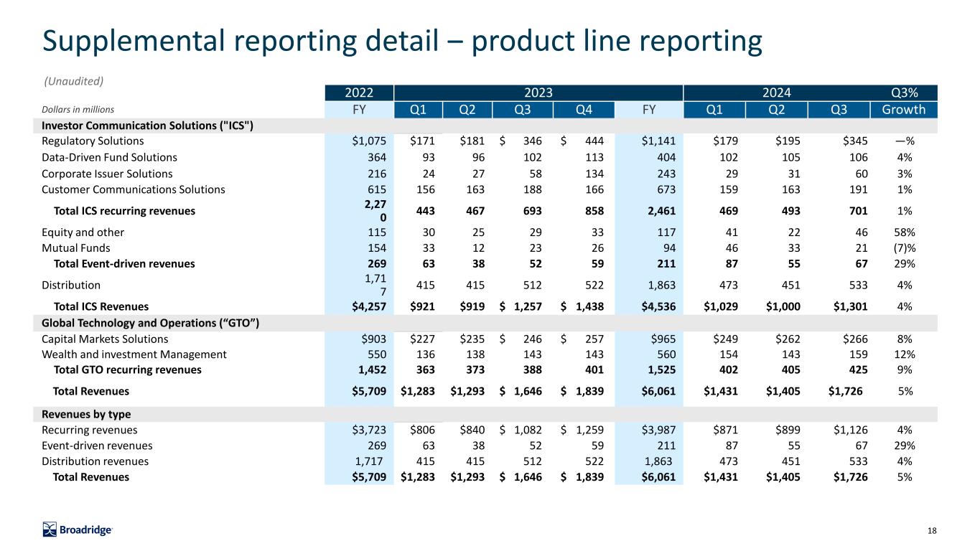Click the 2024 year header band

[777, 93]
